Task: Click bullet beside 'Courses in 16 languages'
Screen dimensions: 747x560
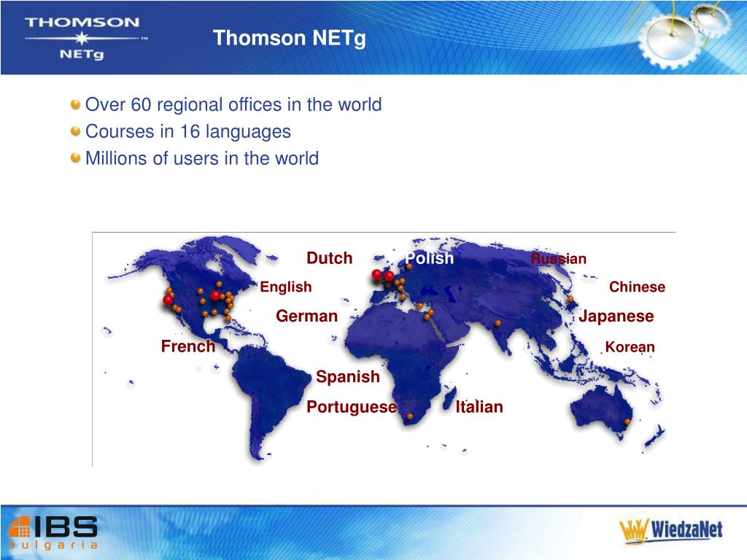Action: click(x=75, y=131)
